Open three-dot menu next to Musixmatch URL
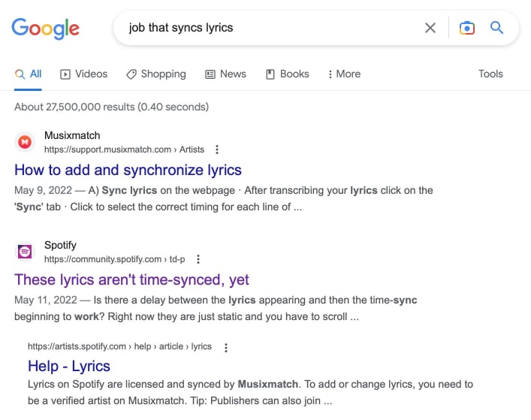The image size is (531, 420). pyautogui.click(x=217, y=150)
